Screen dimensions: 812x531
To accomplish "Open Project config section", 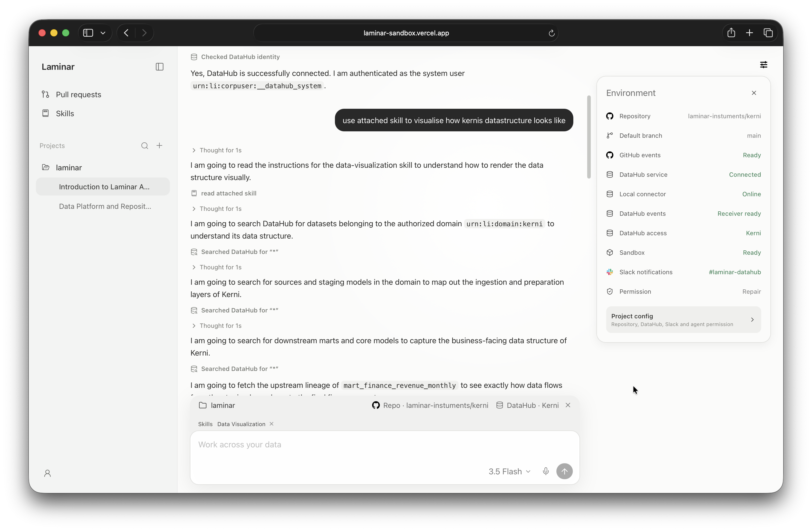I will 683,320.
